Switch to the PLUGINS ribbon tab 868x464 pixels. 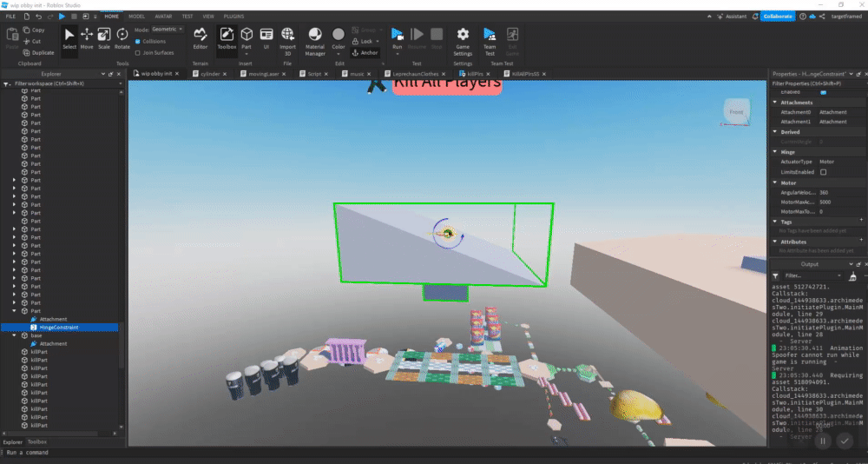point(233,17)
